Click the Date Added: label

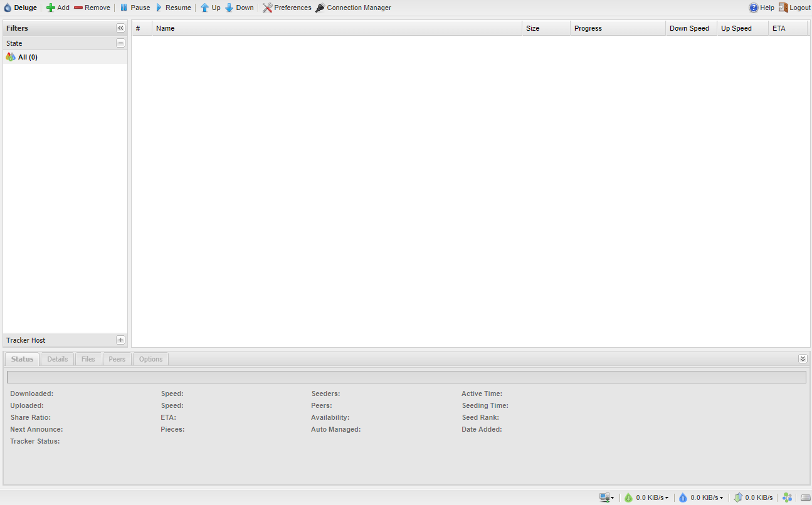pyautogui.click(x=482, y=429)
